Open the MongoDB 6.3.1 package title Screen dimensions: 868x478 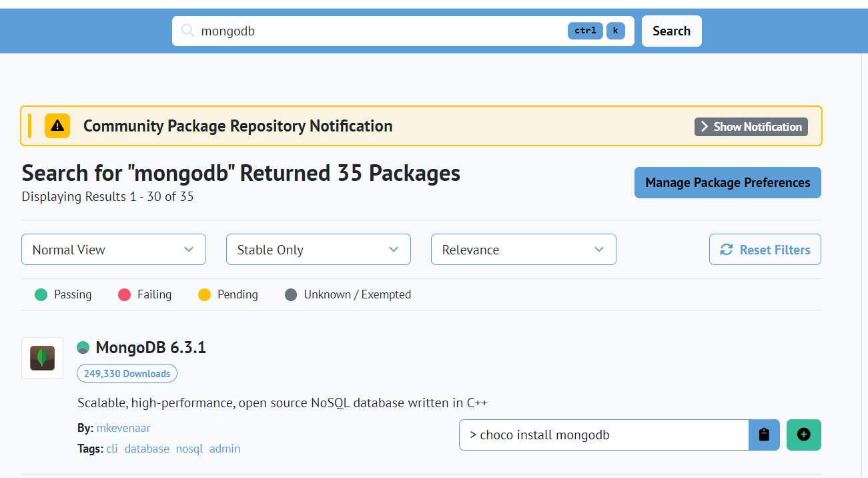coord(151,347)
